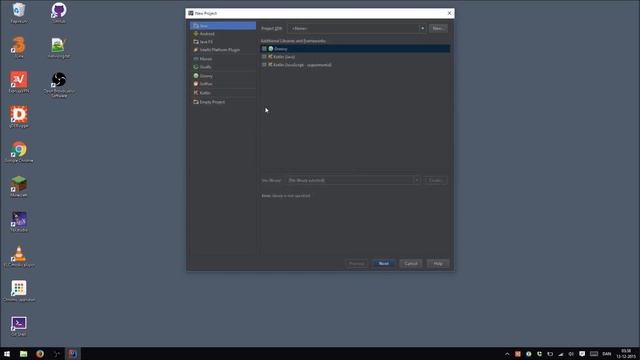
Task: Enable the Kotlin (Java) checkbox
Action: [x=264, y=57]
